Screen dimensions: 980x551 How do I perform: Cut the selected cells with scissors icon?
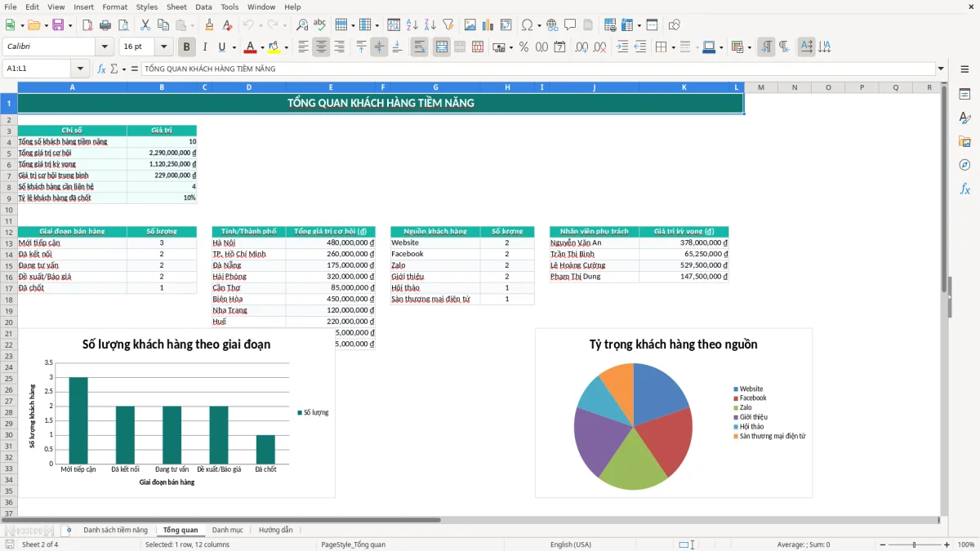point(145,25)
